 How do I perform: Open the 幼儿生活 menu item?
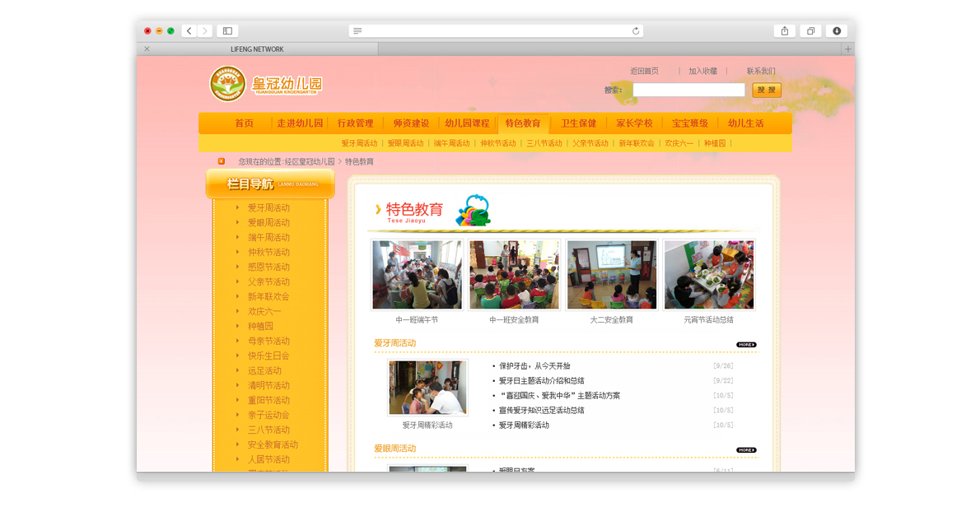[x=745, y=123]
